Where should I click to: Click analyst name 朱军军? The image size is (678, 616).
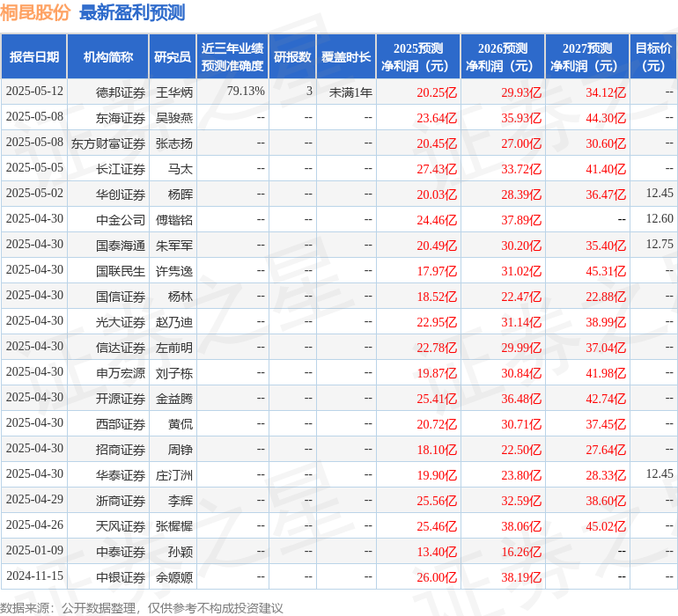(174, 245)
